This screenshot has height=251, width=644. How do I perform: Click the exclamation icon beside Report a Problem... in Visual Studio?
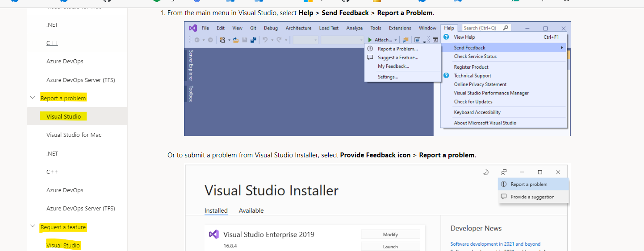(x=370, y=49)
